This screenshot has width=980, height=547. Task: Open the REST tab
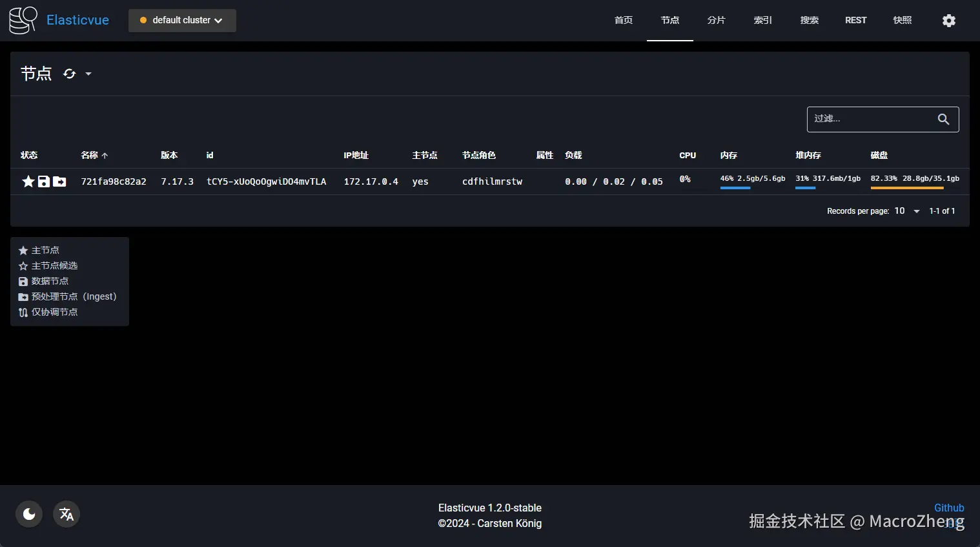856,21
